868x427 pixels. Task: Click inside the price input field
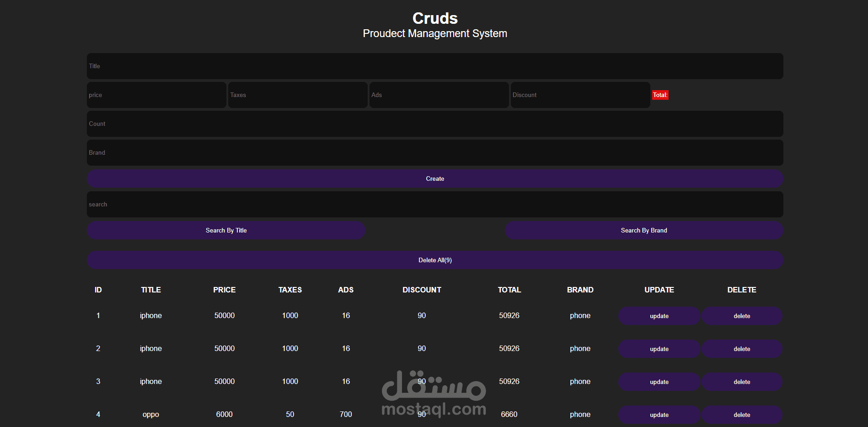coord(156,95)
